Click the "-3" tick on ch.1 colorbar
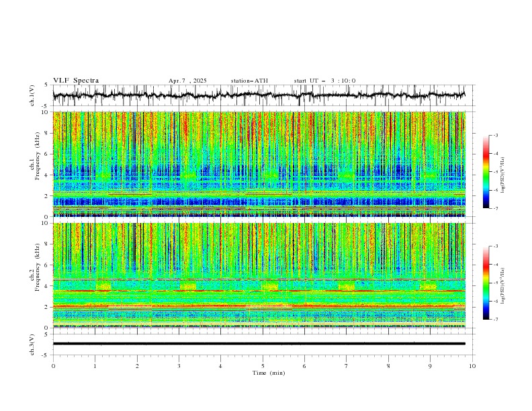The width and height of the screenshot is (532, 411). click(496, 135)
